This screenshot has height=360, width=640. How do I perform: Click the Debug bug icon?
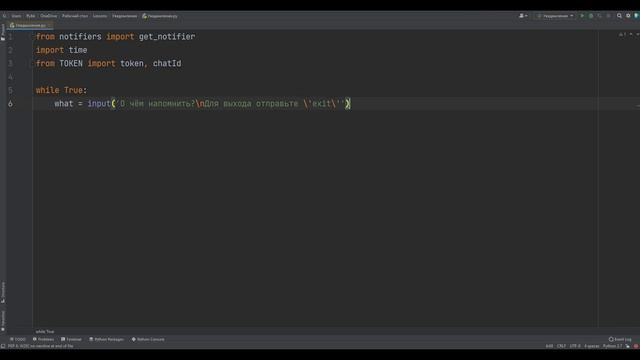coord(591,16)
